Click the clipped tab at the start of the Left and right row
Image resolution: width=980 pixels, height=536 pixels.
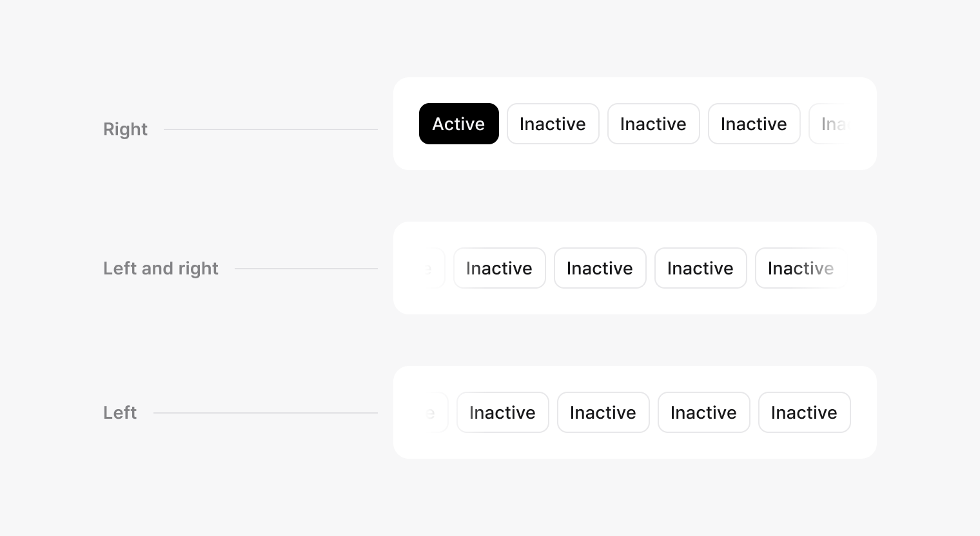pyautogui.click(x=433, y=268)
